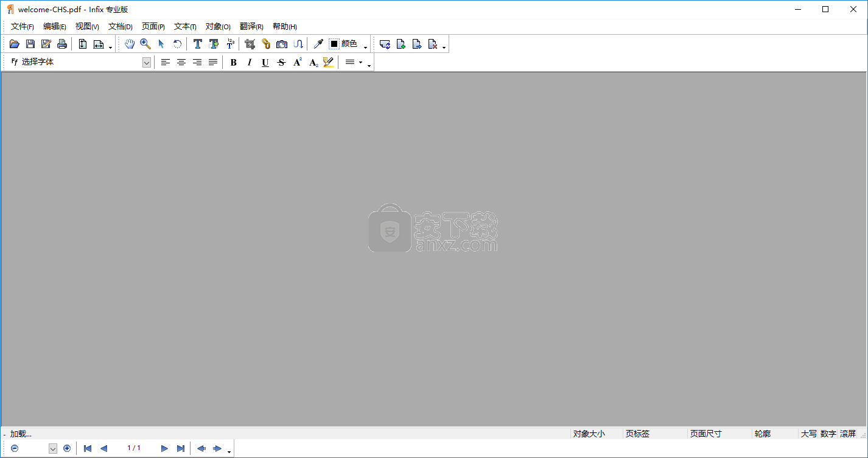The width and height of the screenshot is (868, 458).
Task: Activate the Hand pan tool
Action: pos(130,44)
